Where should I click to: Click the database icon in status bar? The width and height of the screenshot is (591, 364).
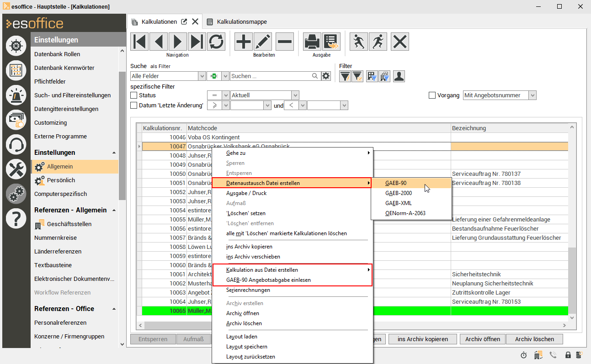click(x=579, y=355)
